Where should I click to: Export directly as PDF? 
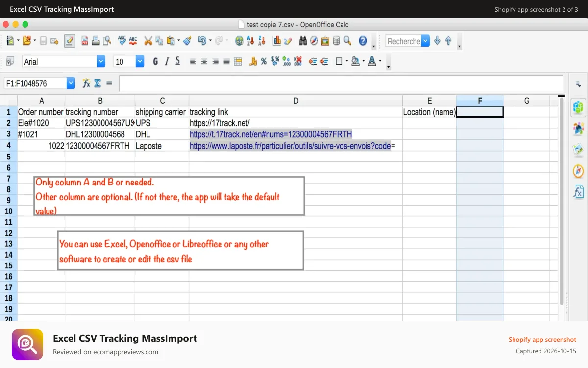pos(85,41)
